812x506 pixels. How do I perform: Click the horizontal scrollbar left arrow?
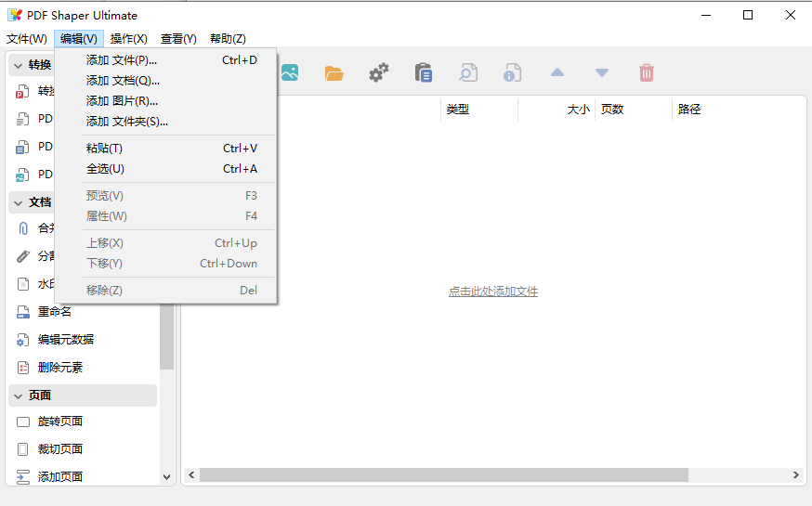pyautogui.click(x=191, y=475)
